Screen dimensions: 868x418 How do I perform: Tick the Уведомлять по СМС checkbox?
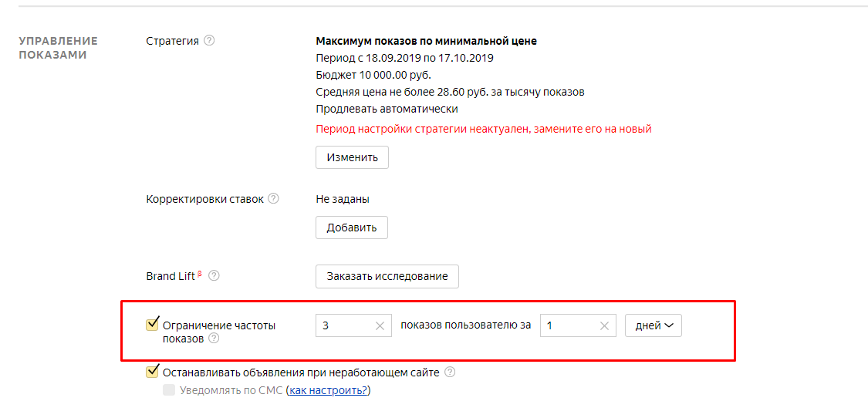169,391
